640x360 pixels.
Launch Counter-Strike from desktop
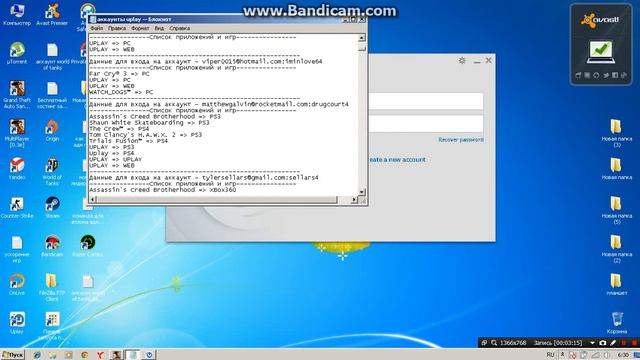pyautogui.click(x=17, y=207)
